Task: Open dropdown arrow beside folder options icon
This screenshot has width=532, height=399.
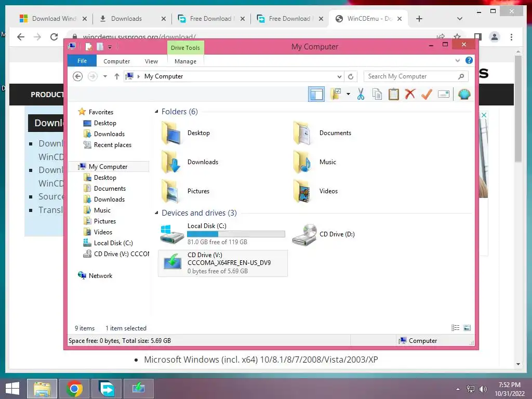Action: pyautogui.click(x=348, y=94)
